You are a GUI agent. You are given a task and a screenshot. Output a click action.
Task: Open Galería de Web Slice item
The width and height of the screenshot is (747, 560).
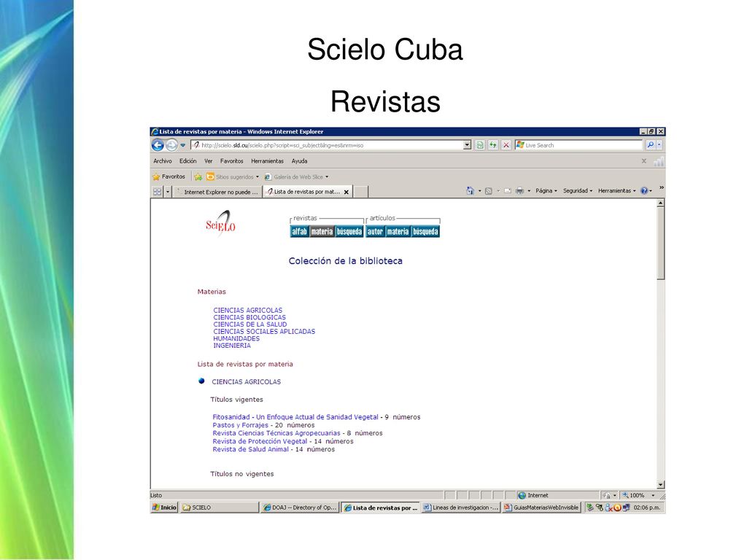pos(296,176)
